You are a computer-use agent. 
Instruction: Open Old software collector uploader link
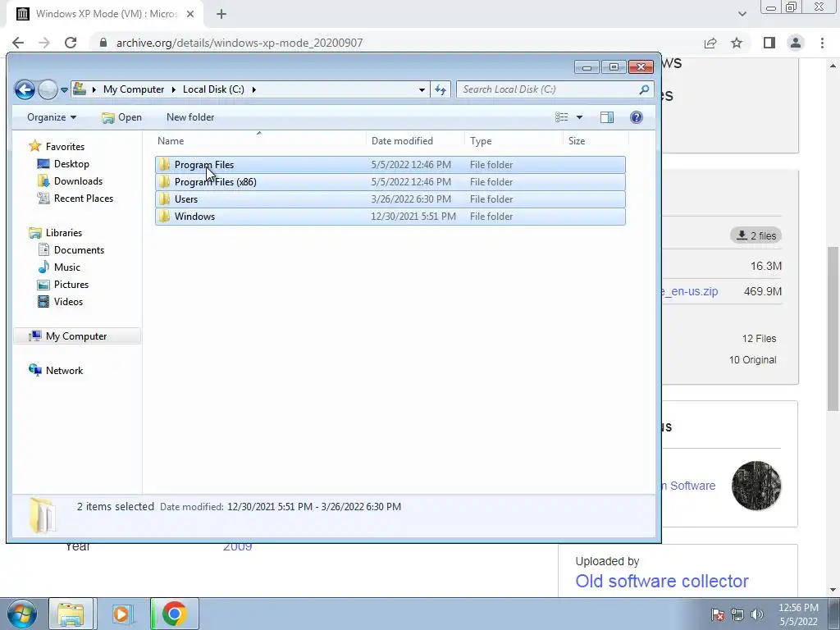[662, 581]
